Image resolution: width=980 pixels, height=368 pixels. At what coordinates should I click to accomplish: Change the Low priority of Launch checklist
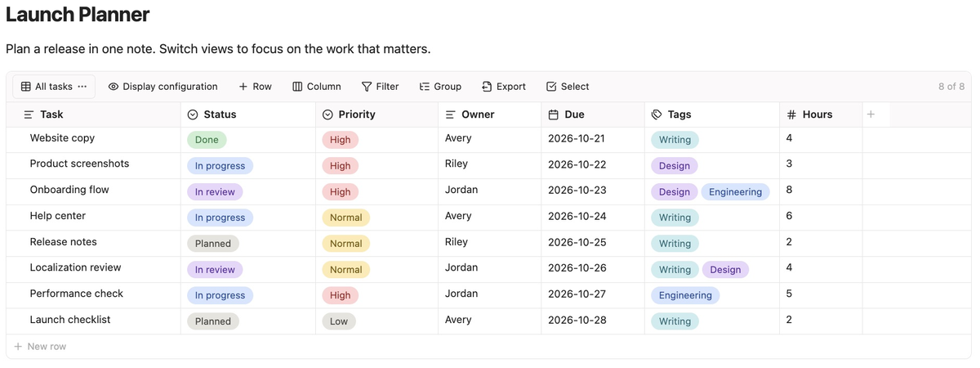coord(339,321)
